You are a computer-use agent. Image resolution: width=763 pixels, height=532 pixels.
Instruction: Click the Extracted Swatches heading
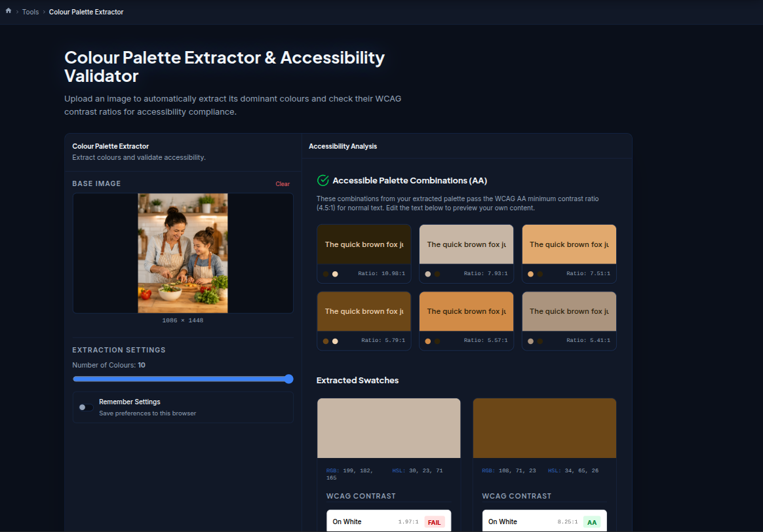pos(358,380)
